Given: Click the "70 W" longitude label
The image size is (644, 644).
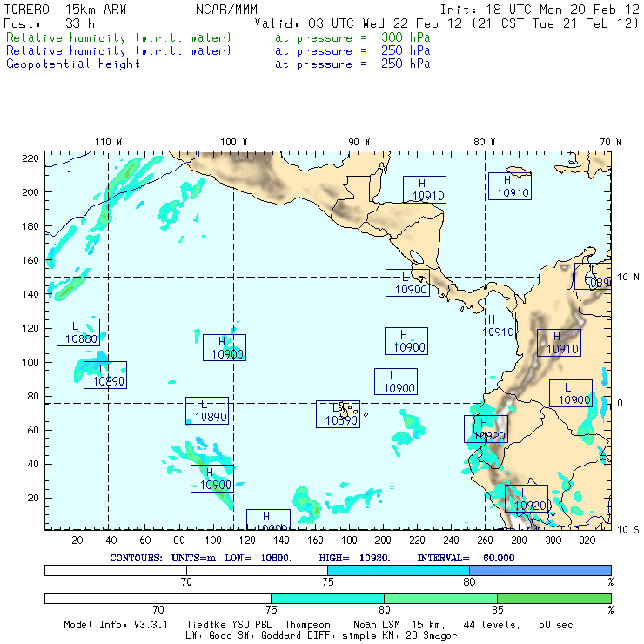Looking at the screenshot, I should click(x=610, y=142).
